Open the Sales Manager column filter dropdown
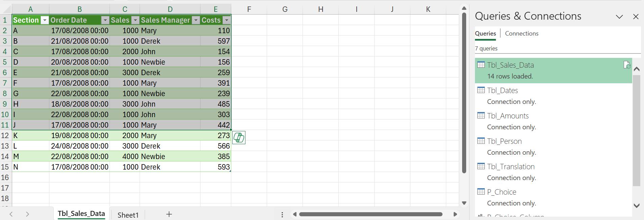The height and width of the screenshot is (220, 644). click(196, 20)
